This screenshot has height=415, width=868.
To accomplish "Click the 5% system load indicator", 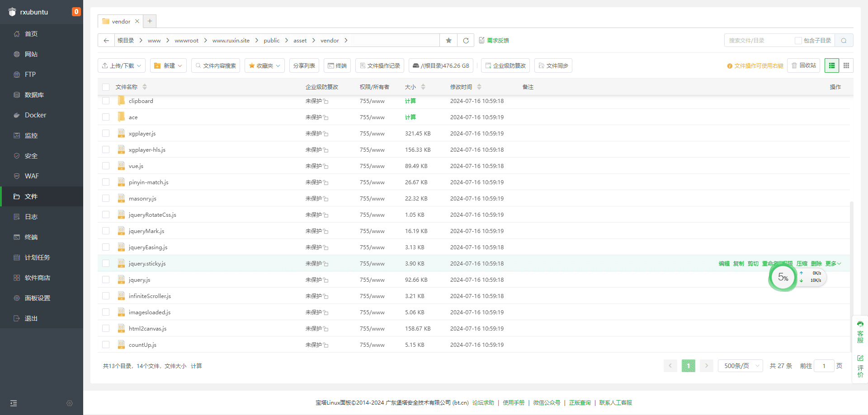I will coord(783,277).
